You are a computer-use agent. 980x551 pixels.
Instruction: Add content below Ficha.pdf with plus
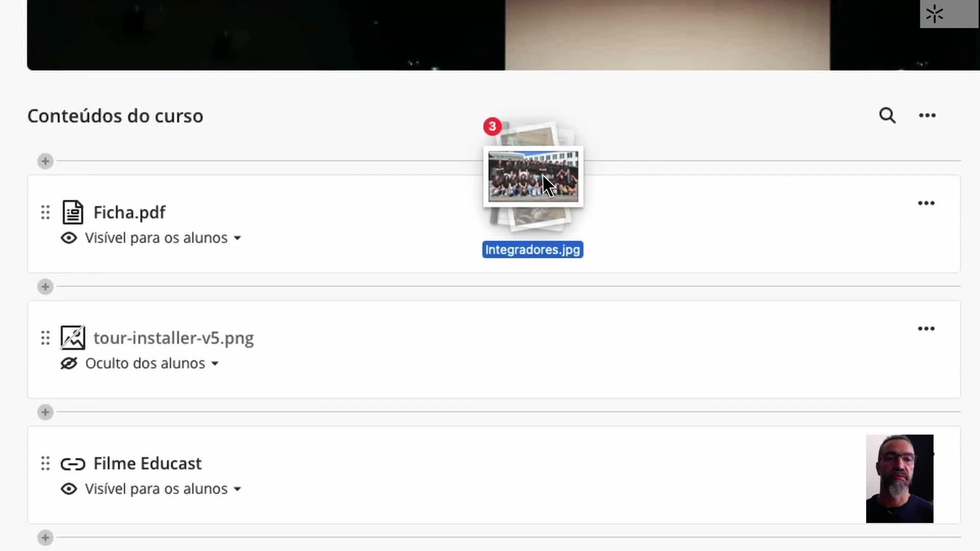[45, 287]
